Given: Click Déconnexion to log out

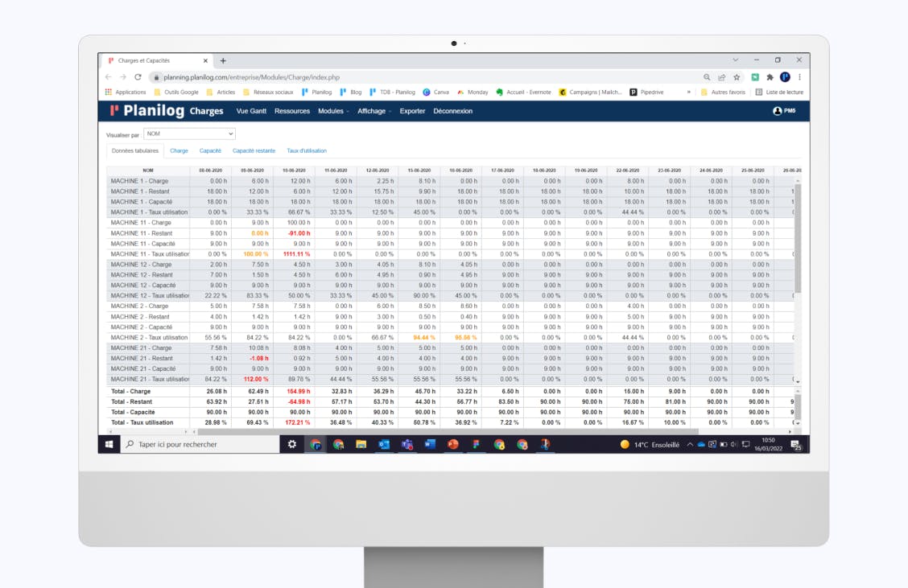Looking at the screenshot, I should point(453,111).
